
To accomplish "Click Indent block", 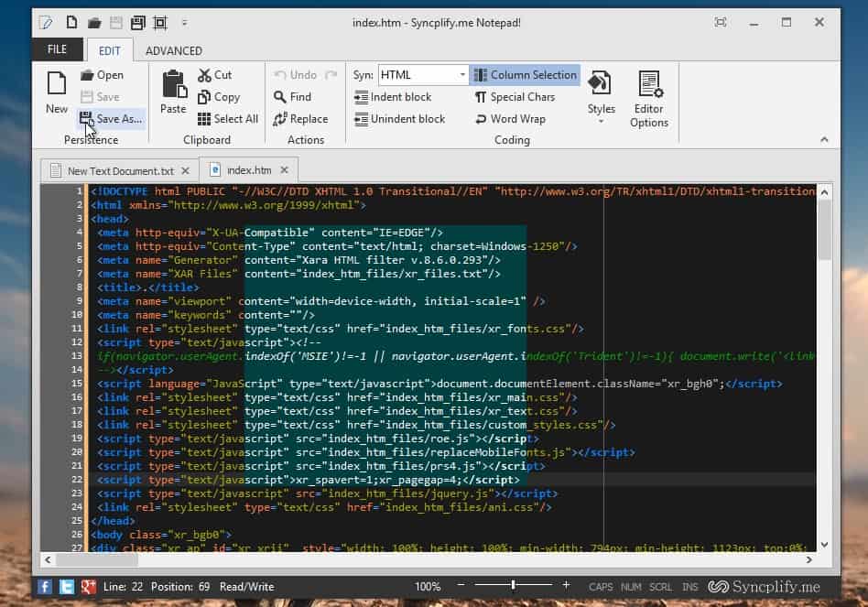I will [393, 97].
